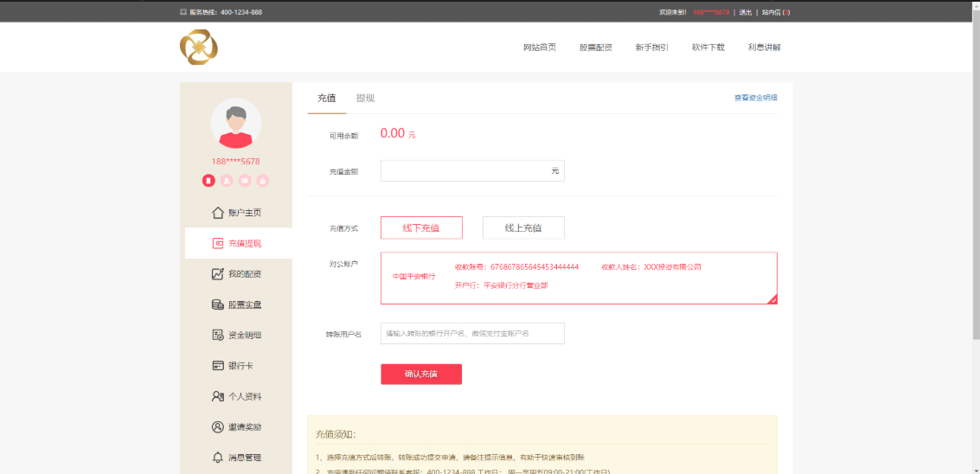This screenshot has height=474, width=980.
Task: Click the ledger icon beside 资金明细
Action: point(217,336)
